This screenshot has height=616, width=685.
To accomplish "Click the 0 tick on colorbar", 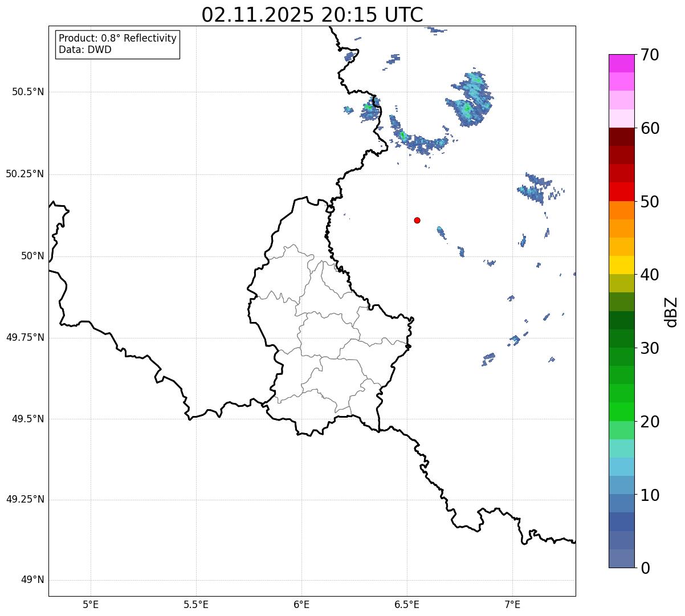I will [x=645, y=568].
